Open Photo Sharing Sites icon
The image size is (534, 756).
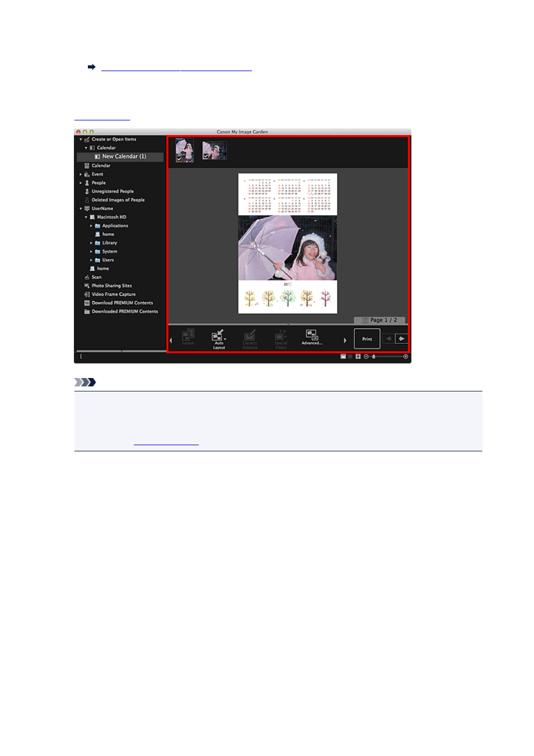tap(87, 286)
